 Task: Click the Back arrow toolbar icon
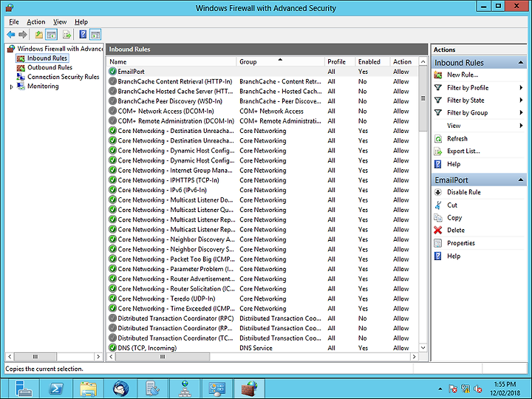[x=11, y=34]
